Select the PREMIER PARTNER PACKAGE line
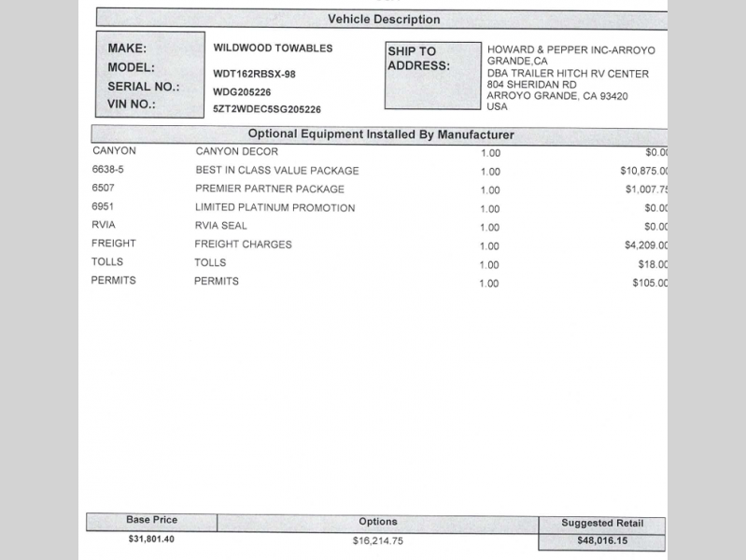The height and width of the screenshot is (560, 746). point(269,189)
